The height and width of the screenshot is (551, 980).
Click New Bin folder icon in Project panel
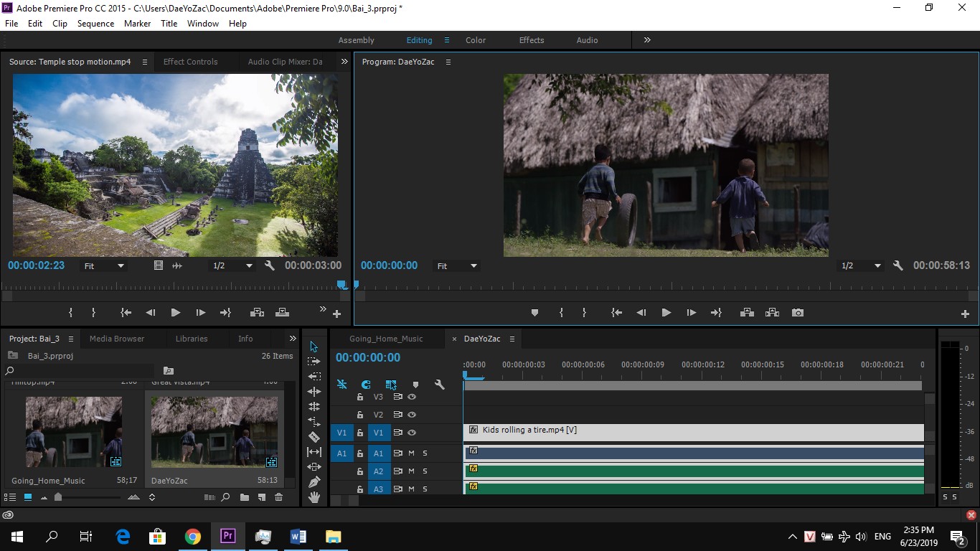click(x=245, y=497)
